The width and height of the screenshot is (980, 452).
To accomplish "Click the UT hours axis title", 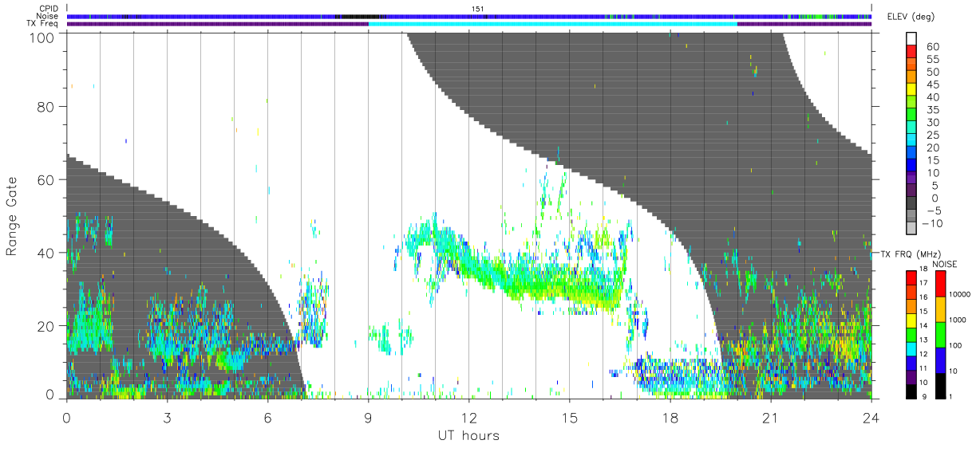I will tap(468, 434).
